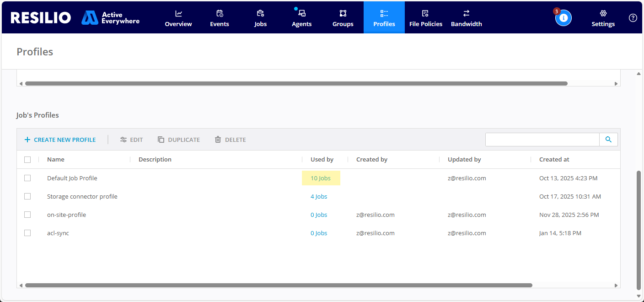Open the Overview dashboard icon
The height and width of the screenshot is (302, 644).
178,13
